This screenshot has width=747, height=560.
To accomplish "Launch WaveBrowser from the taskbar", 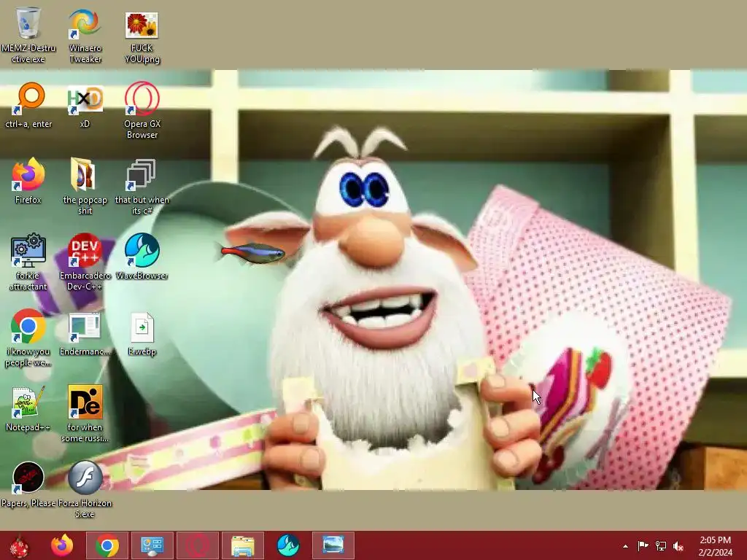I will [288, 545].
